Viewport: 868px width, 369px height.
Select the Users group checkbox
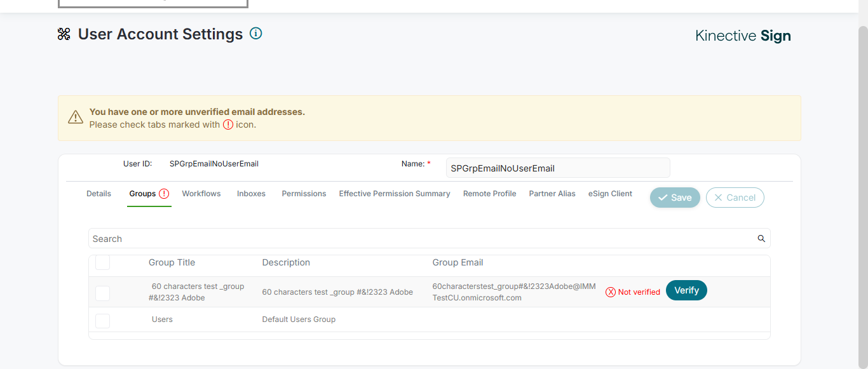click(102, 321)
